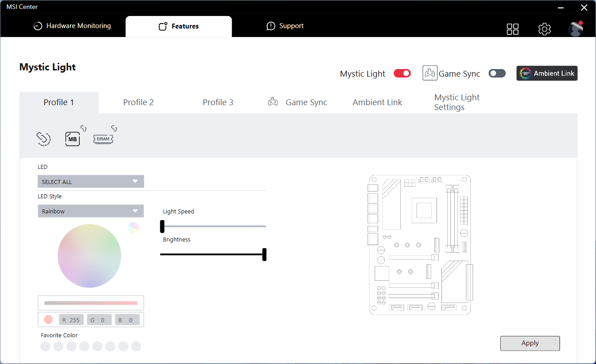Enable the Game Sync switch
The width and height of the screenshot is (596, 364).
click(x=497, y=74)
